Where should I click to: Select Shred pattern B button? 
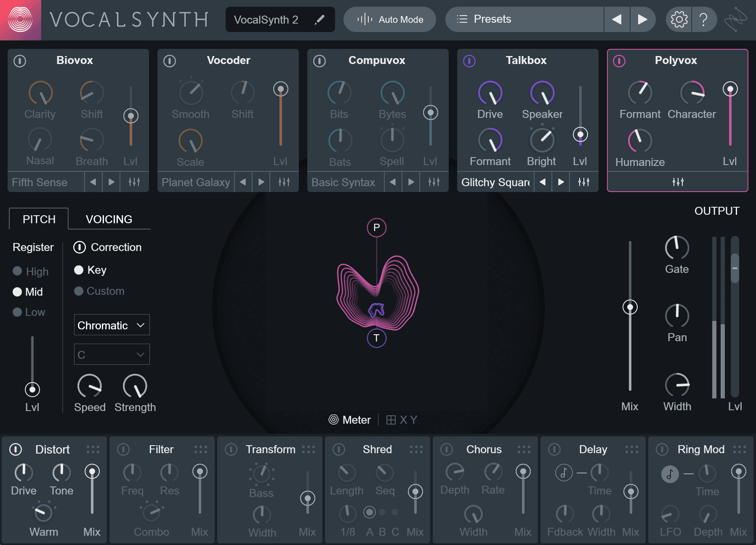click(x=382, y=513)
